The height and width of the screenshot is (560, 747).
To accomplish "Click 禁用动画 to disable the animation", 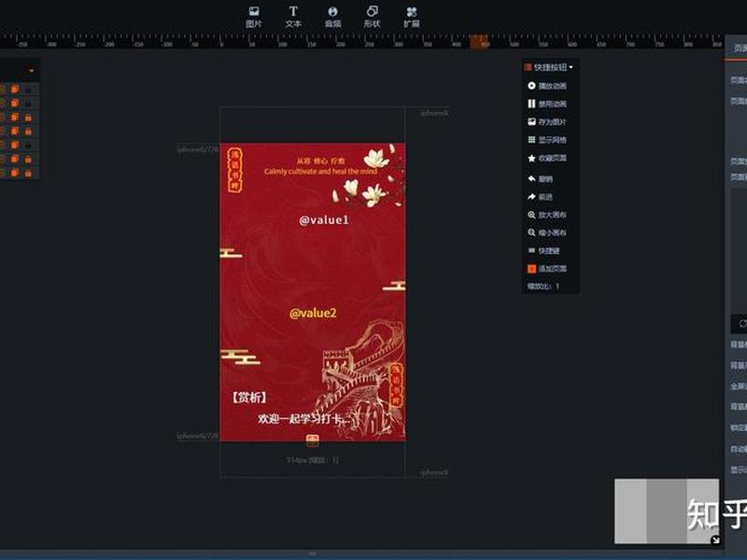I will point(547,104).
